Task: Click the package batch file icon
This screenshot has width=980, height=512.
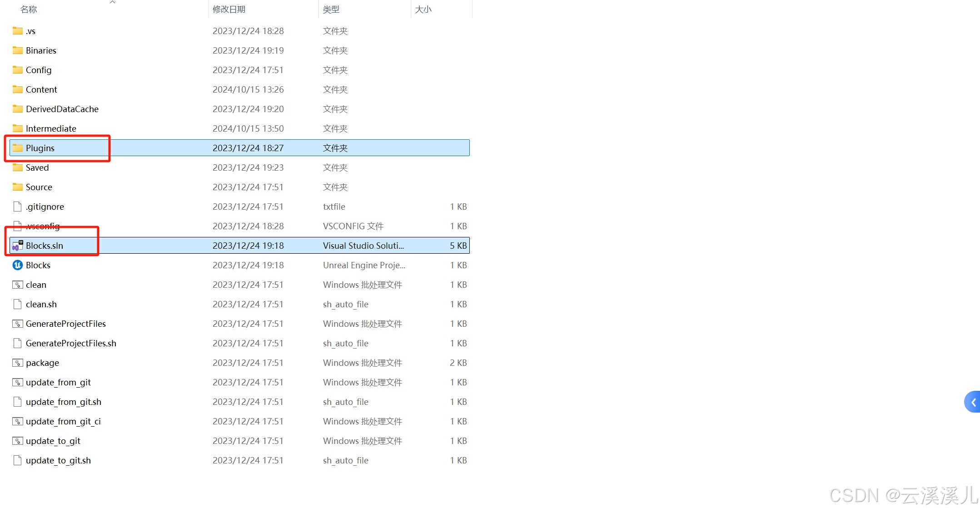Action: [x=17, y=363]
